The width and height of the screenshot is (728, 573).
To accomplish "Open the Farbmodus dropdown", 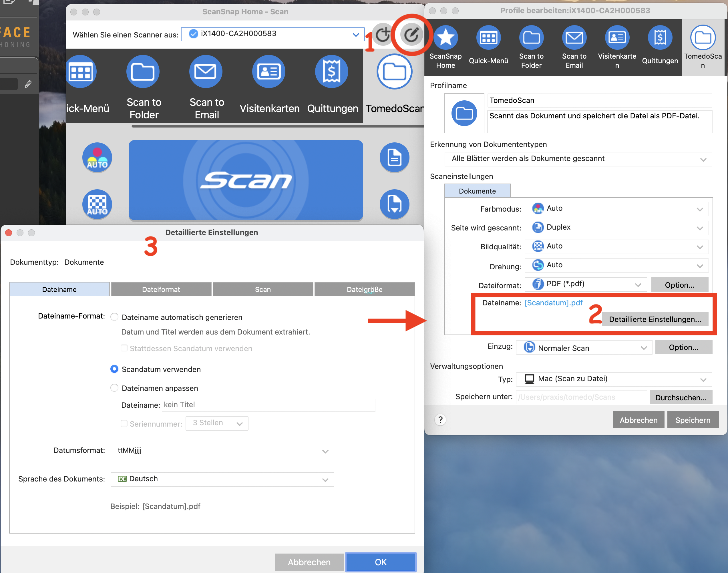I will click(616, 209).
